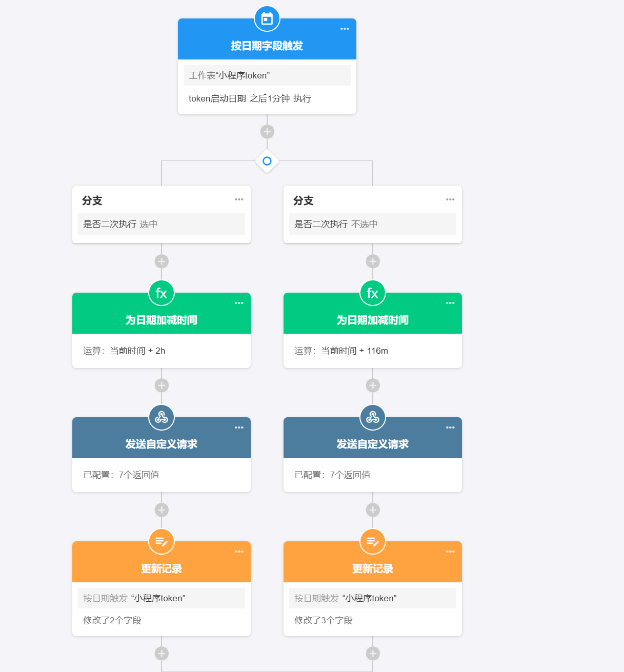
Task: Click left update record pencil icon
Action: (162, 541)
